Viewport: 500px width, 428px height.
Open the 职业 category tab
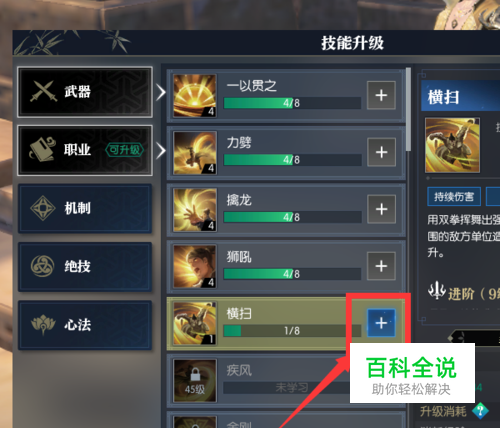[x=85, y=150]
